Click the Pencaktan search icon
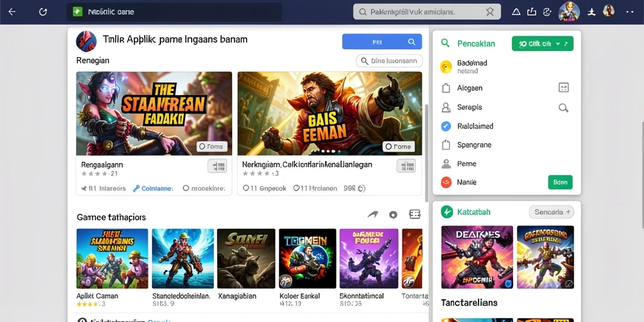Screen dimensions: 644x322 (x=445, y=43)
